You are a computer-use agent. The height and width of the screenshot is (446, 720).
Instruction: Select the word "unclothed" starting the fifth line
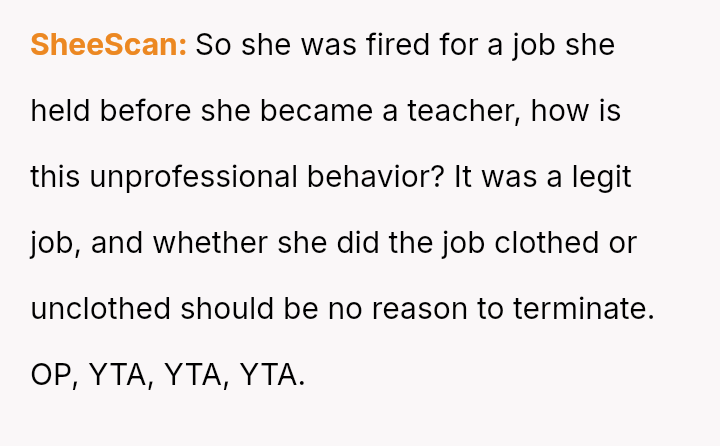[101, 309]
